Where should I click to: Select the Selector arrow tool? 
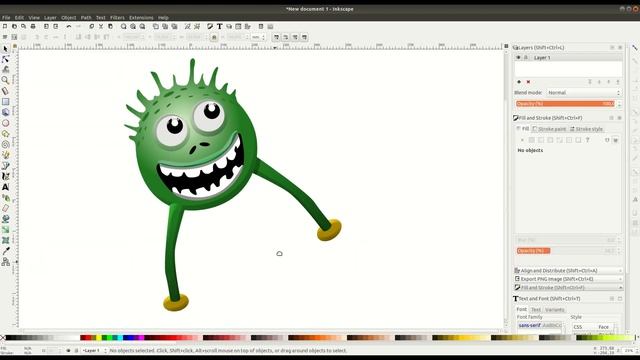5,49
